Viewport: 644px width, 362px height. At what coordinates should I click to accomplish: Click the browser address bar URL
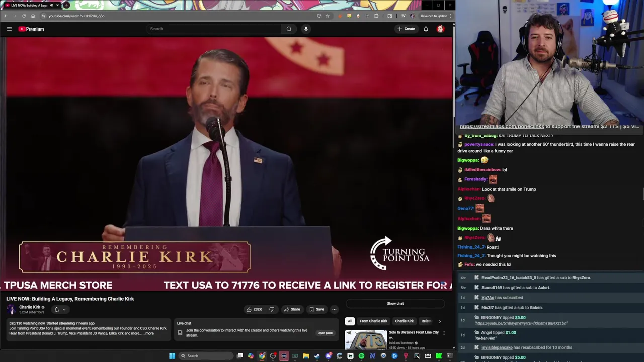click(x=76, y=16)
